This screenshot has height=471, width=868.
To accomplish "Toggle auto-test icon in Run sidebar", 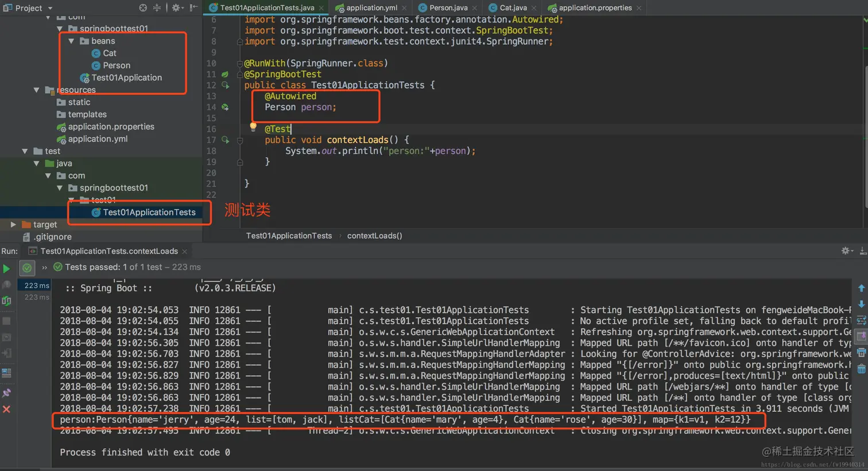I will [x=6, y=301].
